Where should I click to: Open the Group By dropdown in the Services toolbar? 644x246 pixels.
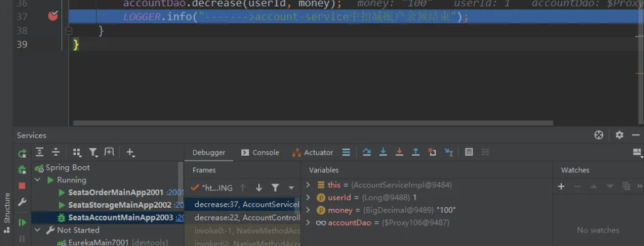77,153
